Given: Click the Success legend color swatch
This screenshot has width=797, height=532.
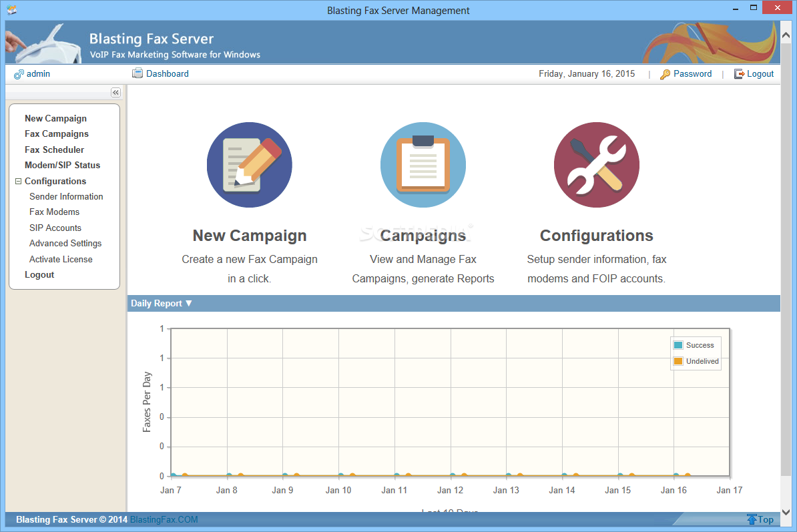Looking at the screenshot, I should tap(678, 345).
